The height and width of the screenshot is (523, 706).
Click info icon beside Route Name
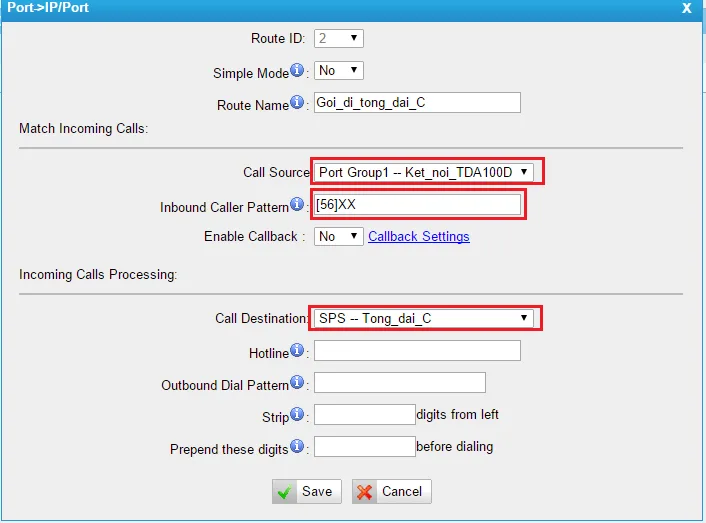point(297,104)
